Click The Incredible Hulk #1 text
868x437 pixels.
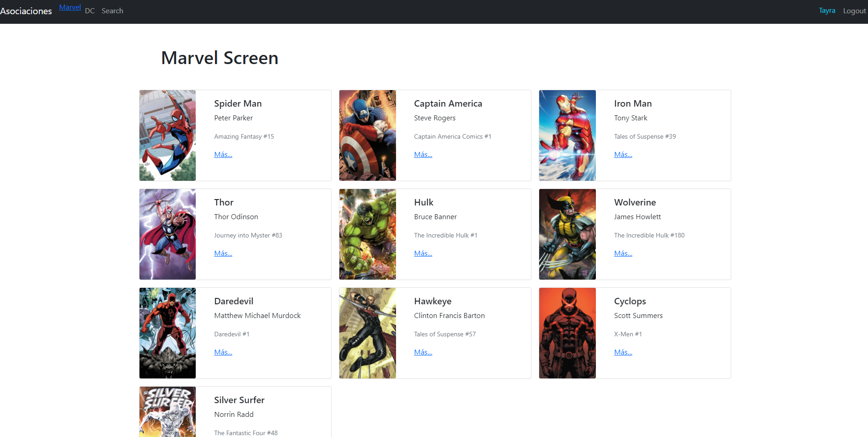coord(446,235)
